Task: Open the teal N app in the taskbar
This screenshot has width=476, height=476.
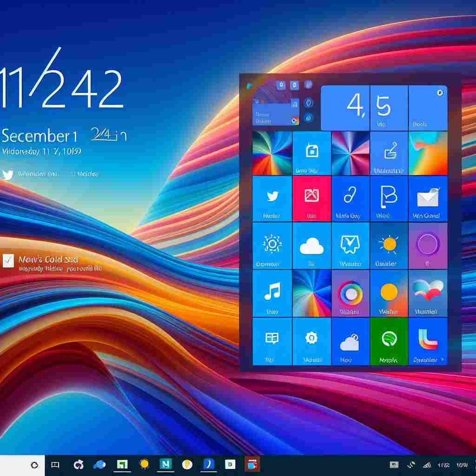Action: coord(166,464)
